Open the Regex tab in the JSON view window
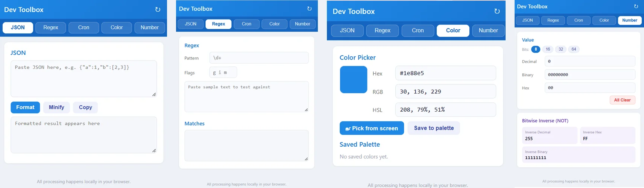Viewport: 644px width, 188px height. point(51,27)
